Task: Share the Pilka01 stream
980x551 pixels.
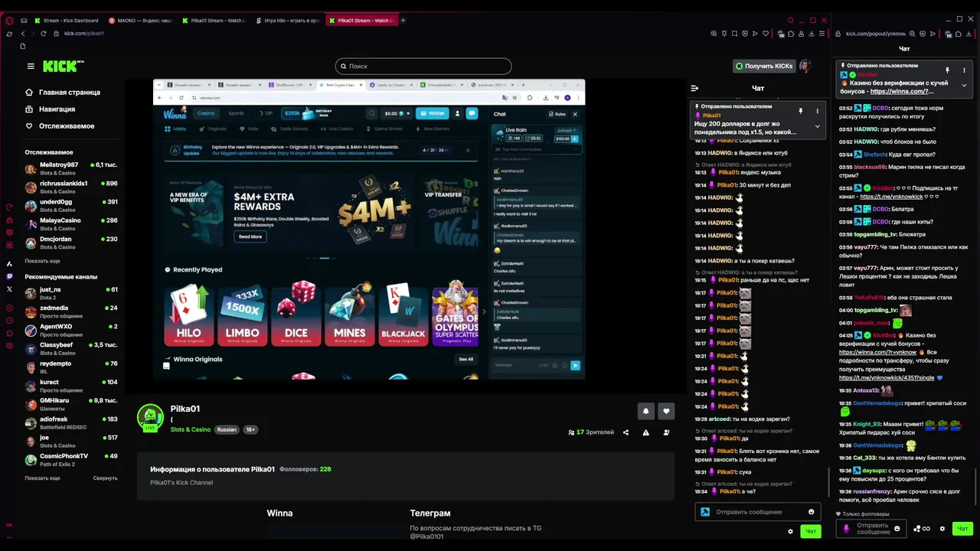Action: [626, 432]
